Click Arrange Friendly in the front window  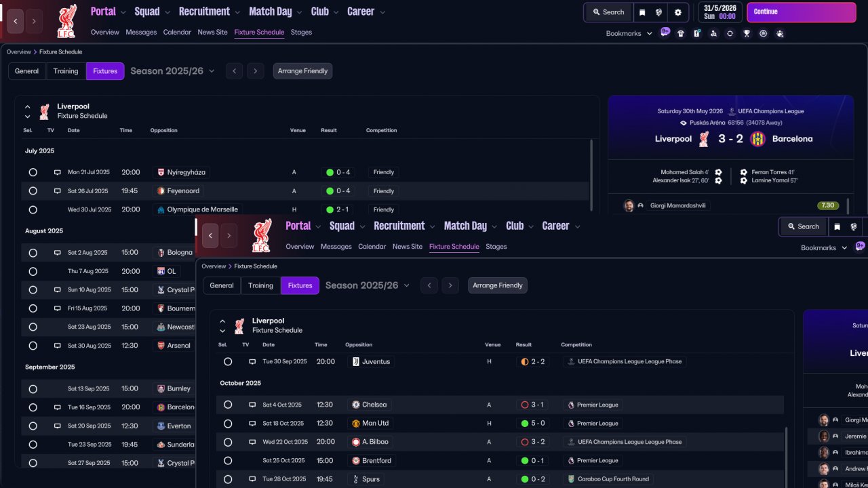click(x=497, y=285)
